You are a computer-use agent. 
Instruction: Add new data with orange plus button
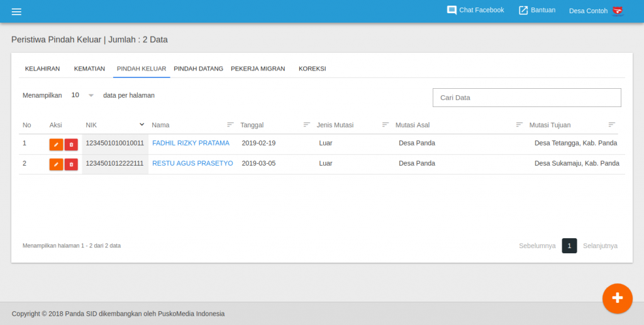pyautogui.click(x=618, y=299)
